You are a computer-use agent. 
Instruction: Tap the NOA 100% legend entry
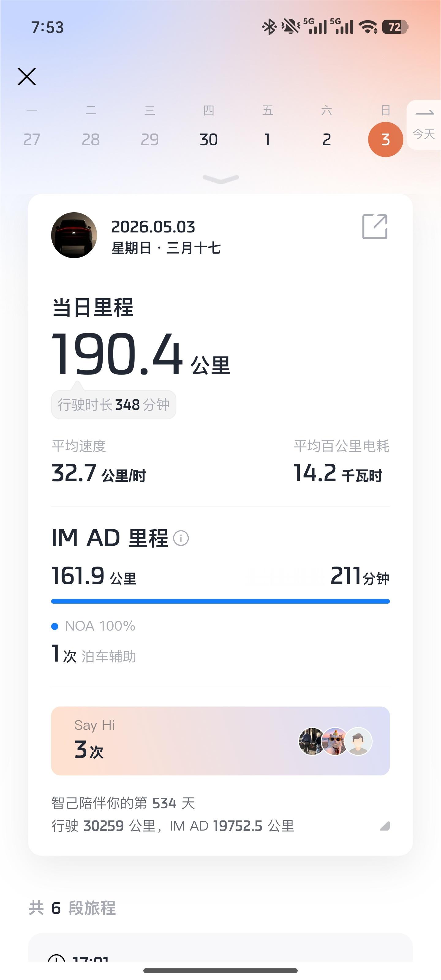point(93,626)
